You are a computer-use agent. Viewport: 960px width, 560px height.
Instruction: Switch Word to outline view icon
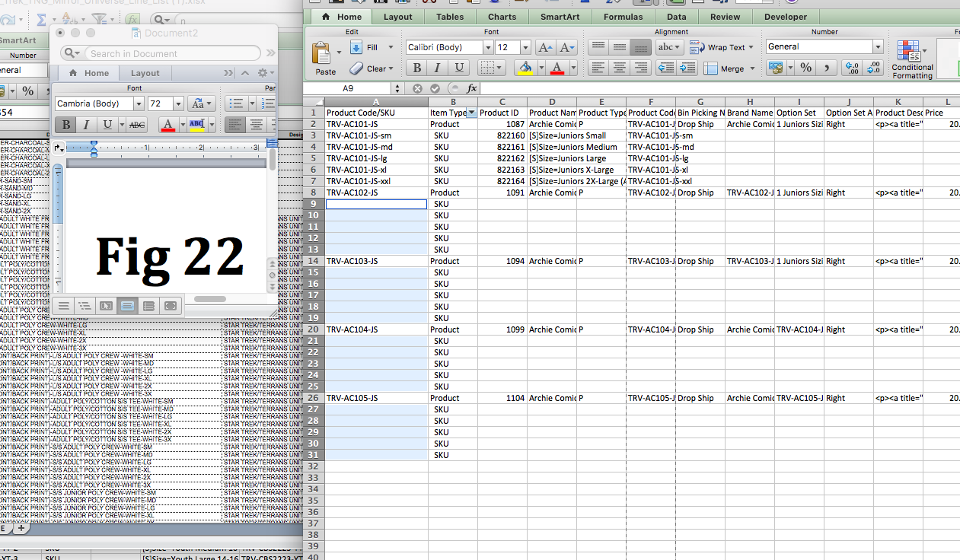[x=85, y=306]
